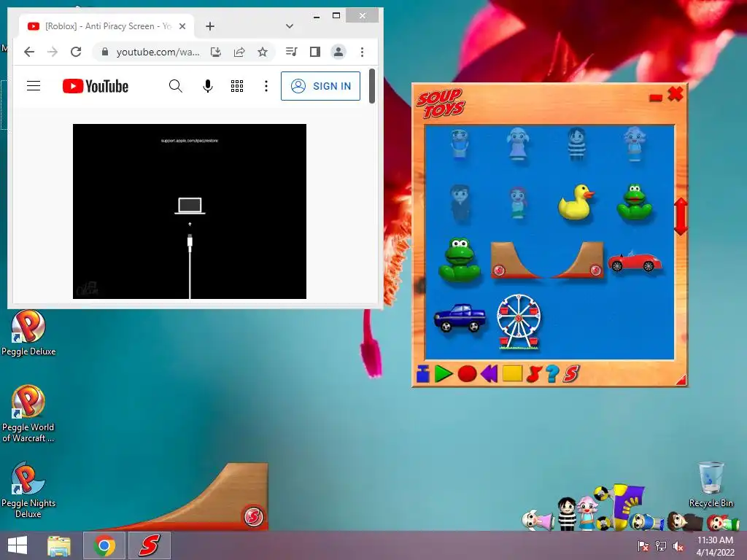
Task: Click the red double-arrow toy box scroller
Action: [x=681, y=217]
